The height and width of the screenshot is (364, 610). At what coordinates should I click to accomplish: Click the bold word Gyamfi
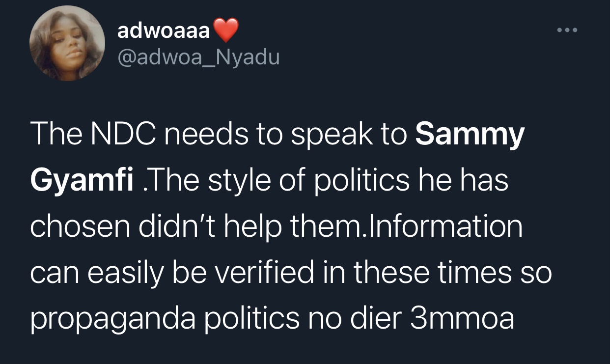coord(82,180)
